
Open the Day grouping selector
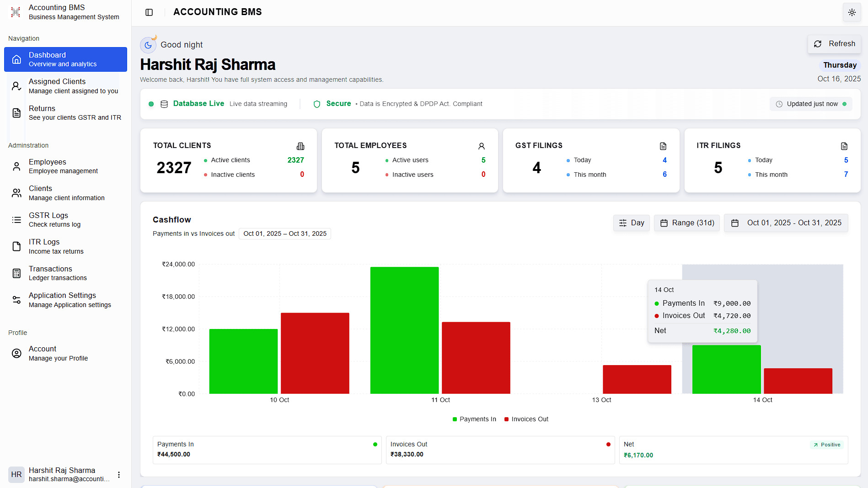point(631,223)
